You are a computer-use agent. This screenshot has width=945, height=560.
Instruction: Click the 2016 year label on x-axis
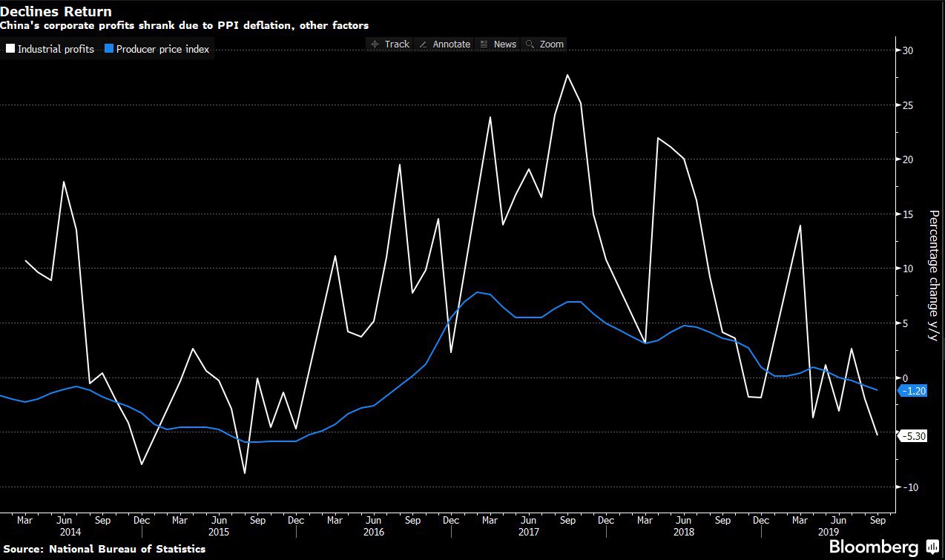click(x=373, y=532)
